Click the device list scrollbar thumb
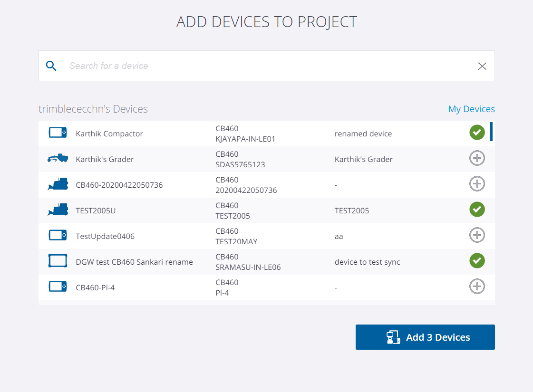The height and width of the screenshot is (392, 533). tap(491, 132)
